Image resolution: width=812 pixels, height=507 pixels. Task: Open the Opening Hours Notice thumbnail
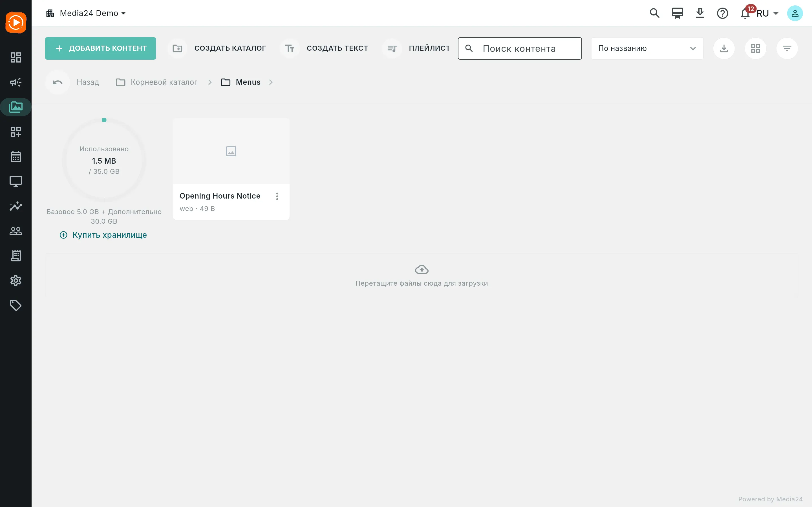coord(231,151)
